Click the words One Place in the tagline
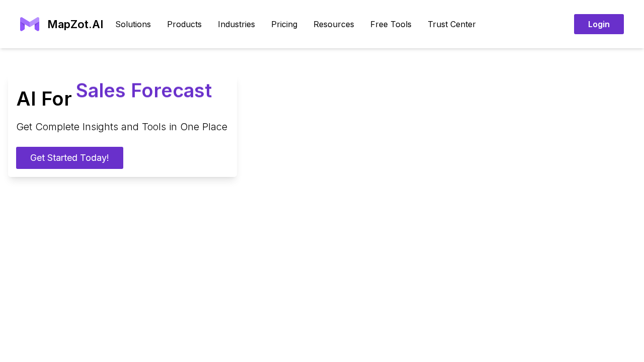The width and height of the screenshot is (644, 362). [x=204, y=127]
